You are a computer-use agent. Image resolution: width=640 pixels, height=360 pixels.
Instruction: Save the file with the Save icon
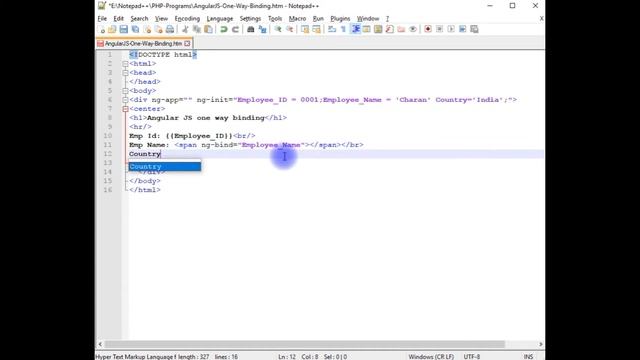123,29
